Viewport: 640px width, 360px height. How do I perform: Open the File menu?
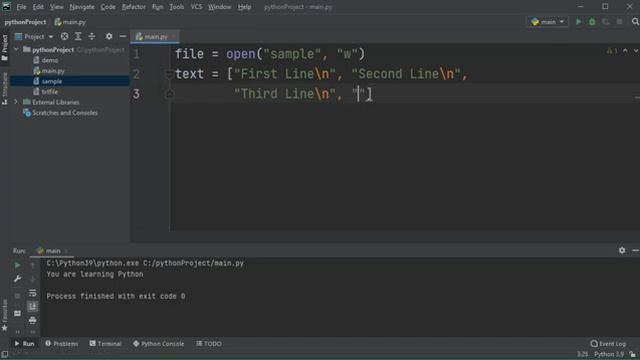coord(21,7)
